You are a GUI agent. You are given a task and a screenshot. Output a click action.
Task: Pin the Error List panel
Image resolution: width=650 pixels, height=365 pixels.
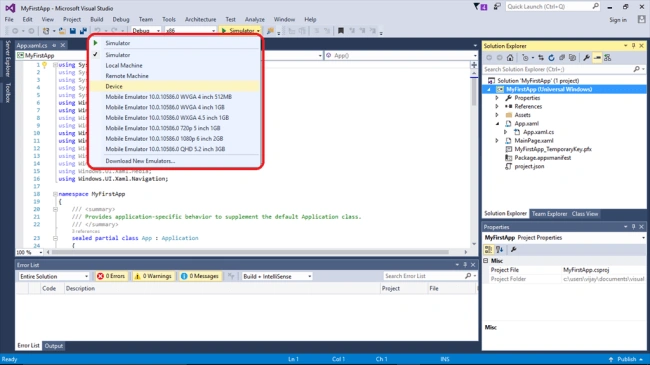click(x=465, y=265)
